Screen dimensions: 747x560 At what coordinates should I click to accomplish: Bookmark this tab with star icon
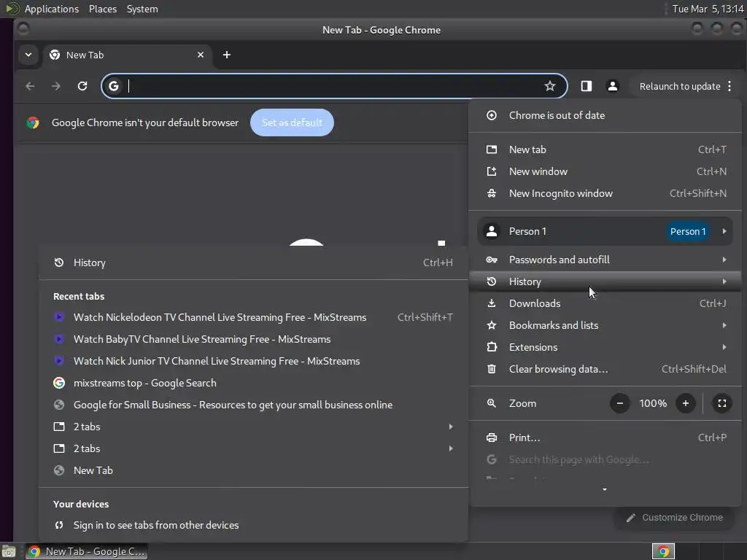click(550, 86)
